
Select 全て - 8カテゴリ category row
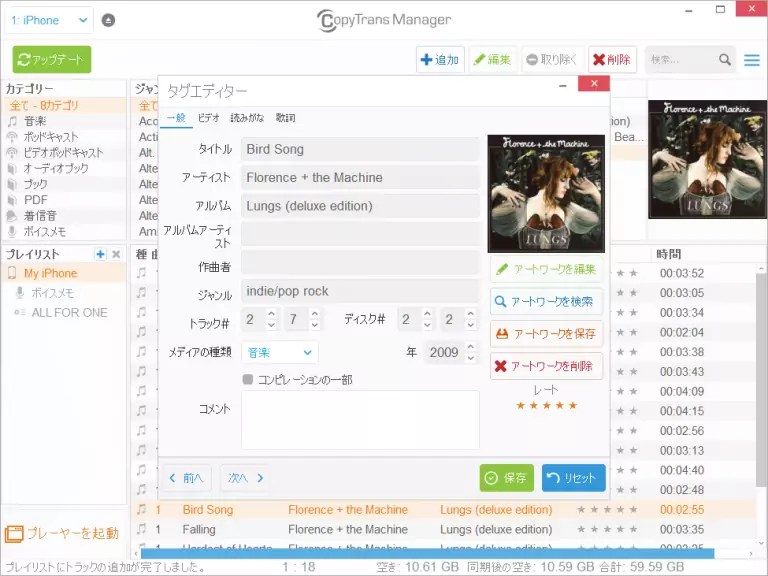point(66,105)
